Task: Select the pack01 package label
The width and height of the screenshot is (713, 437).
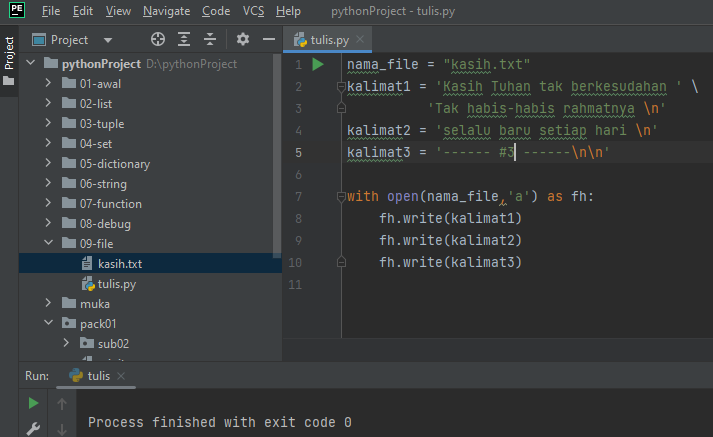Action: click(x=98, y=324)
